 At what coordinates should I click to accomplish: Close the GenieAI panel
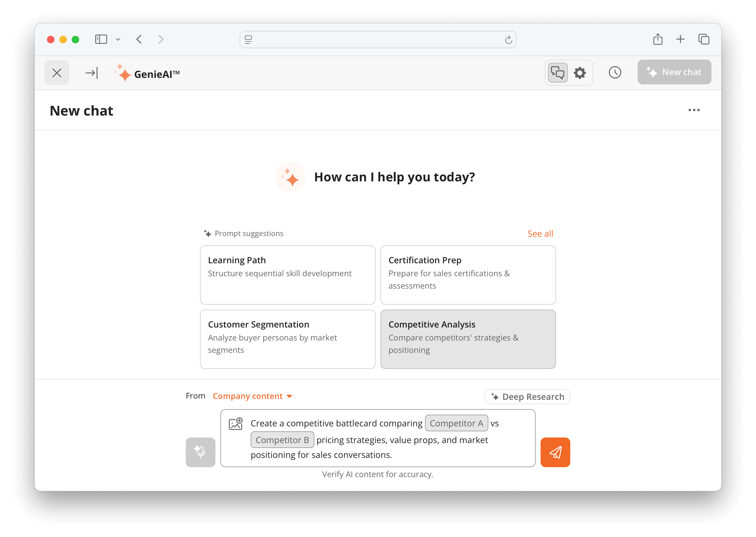pyautogui.click(x=57, y=72)
